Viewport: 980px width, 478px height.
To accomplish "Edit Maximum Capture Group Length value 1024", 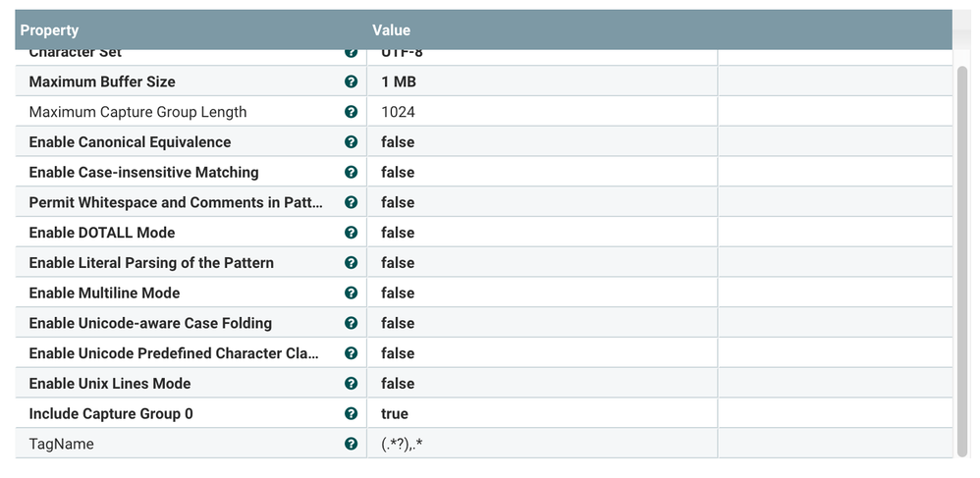I will point(398,112).
